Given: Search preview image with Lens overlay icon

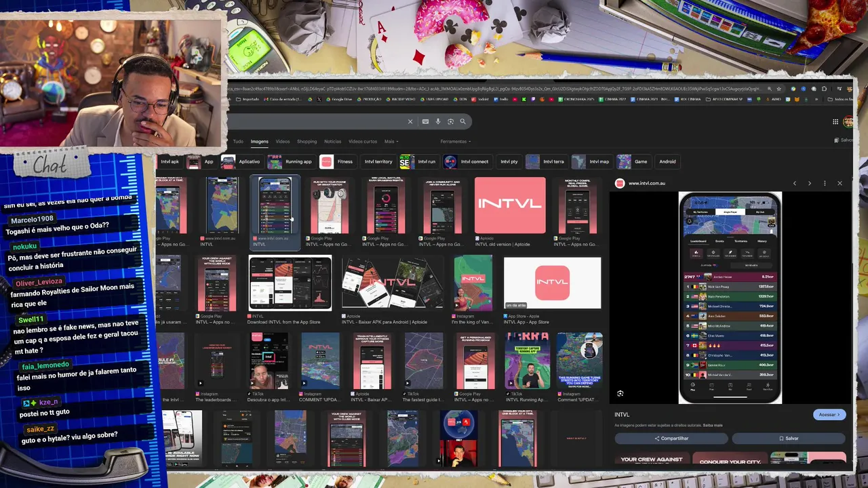Looking at the screenshot, I should pos(620,393).
